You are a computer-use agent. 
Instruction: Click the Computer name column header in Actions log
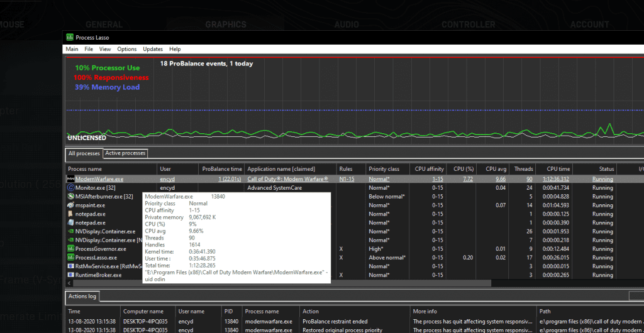148,311
